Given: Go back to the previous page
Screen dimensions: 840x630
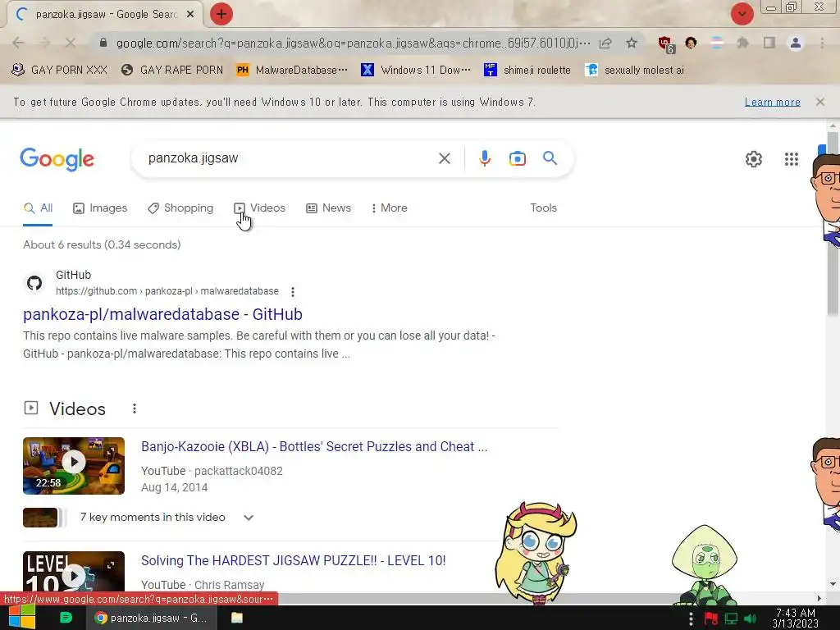Looking at the screenshot, I should (x=18, y=43).
